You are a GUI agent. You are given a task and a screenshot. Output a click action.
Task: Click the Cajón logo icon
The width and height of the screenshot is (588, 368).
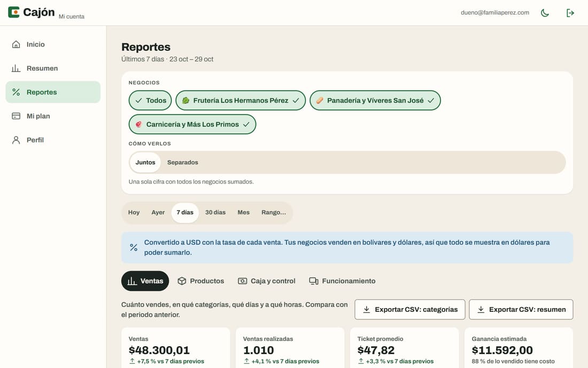[x=14, y=12]
